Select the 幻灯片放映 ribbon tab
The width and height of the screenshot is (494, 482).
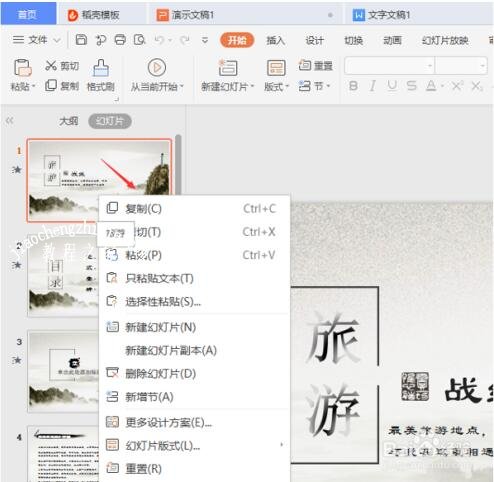[x=445, y=40]
